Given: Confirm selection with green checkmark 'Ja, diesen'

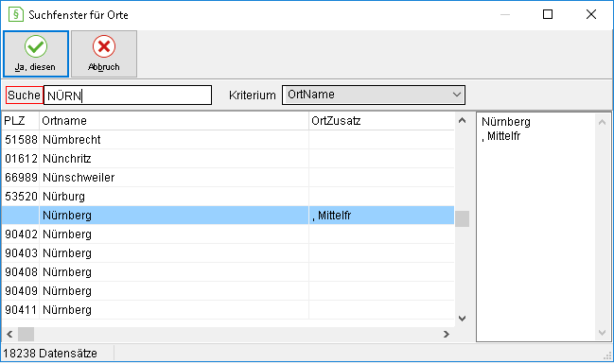Looking at the screenshot, I should (x=36, y=54).
